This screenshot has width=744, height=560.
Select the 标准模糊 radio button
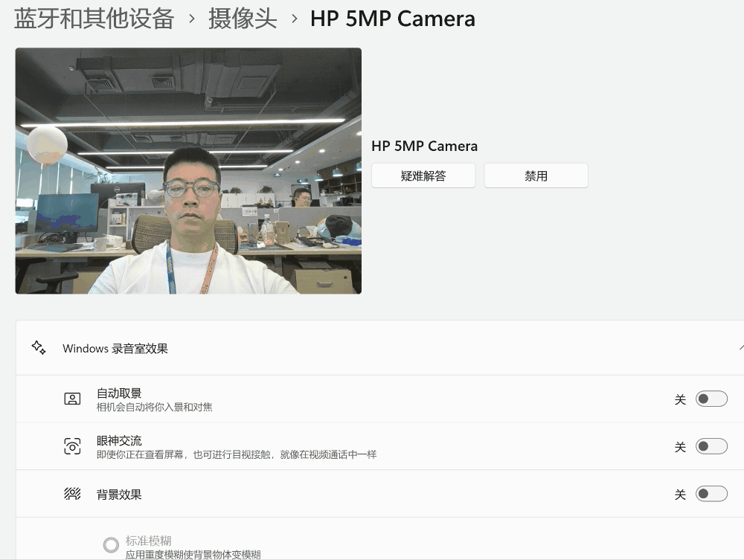pos(111,546)
